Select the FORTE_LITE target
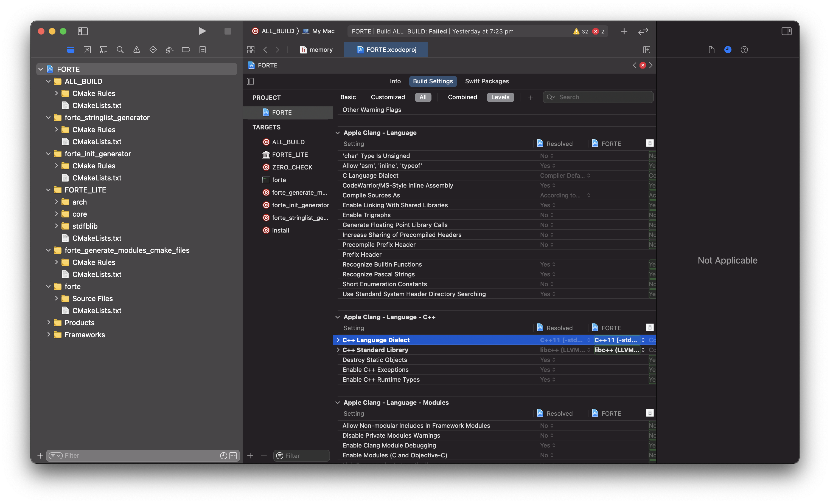Image resolution: width=830 pixels, height=504 pixels. click(285, 154)
